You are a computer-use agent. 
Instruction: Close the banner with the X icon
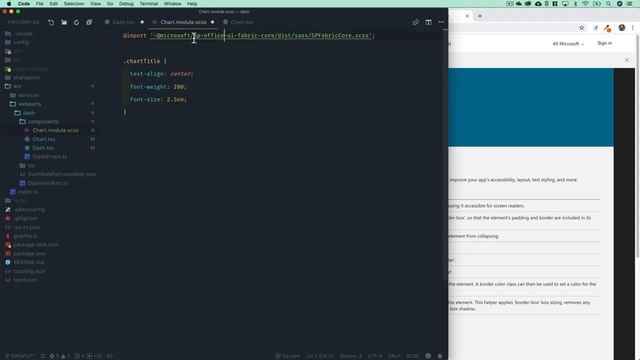627,60
